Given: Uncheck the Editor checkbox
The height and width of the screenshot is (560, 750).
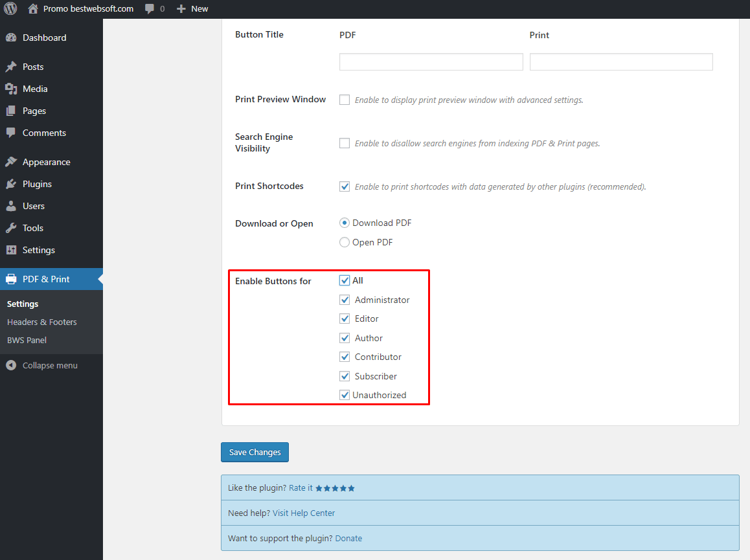Looking at the screenshot, I should (x=345, y=319).
